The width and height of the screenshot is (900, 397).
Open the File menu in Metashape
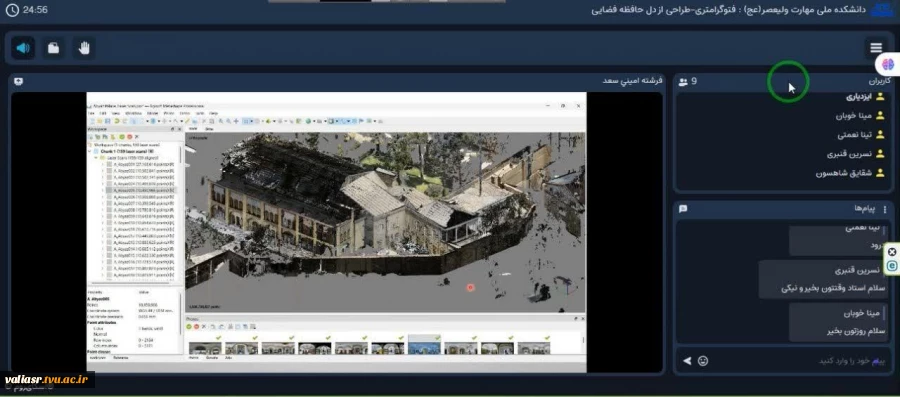point(91,113)
